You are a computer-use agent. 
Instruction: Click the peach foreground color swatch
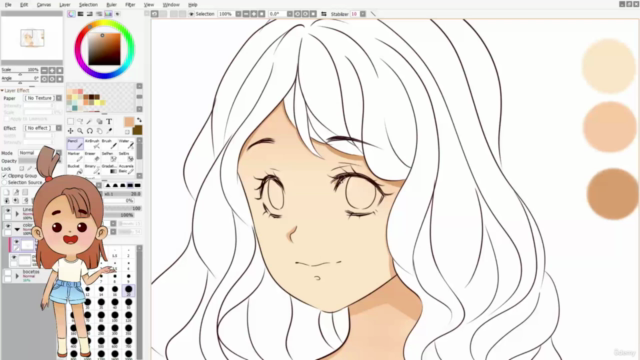129,122
